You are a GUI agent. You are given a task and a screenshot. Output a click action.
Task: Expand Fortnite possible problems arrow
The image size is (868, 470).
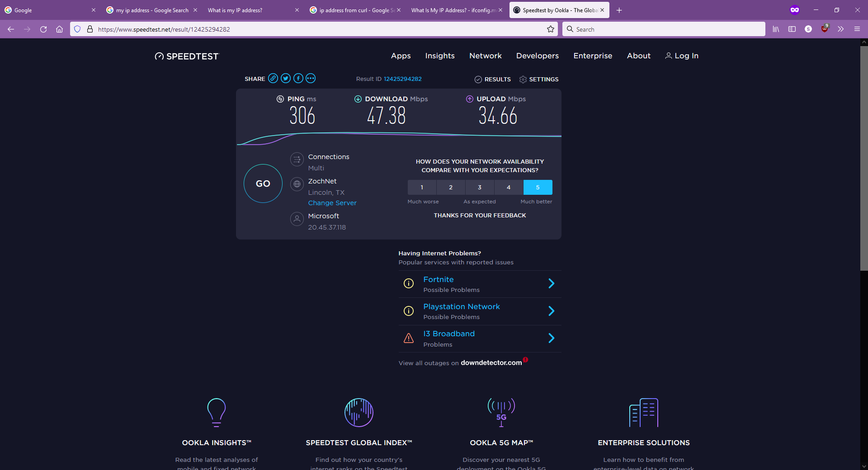(x=551, y=283)
